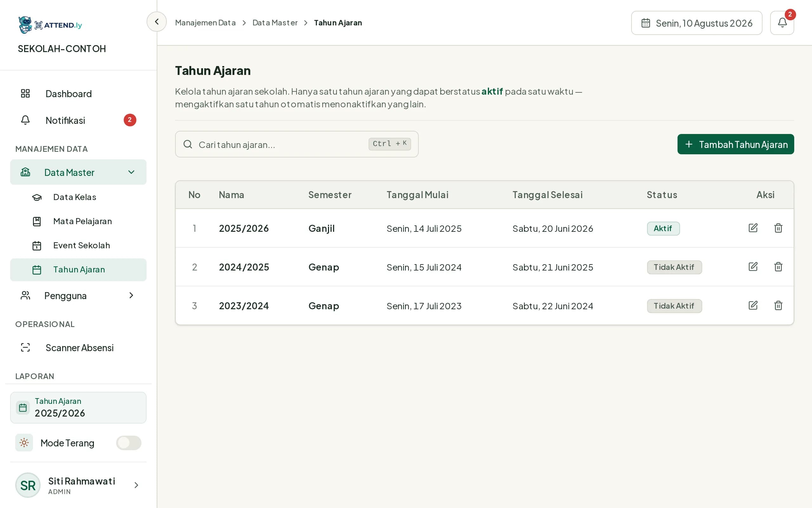Click the date box showing Senin, 10 Agustus 2026

697,23
